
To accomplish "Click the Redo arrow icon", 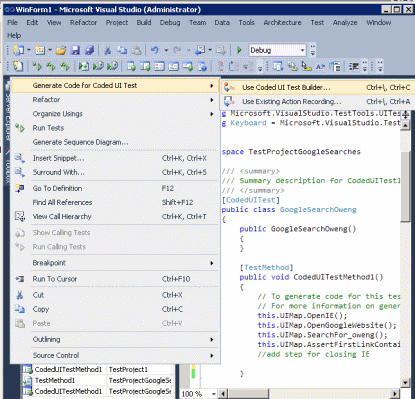I will coord(177,50).
